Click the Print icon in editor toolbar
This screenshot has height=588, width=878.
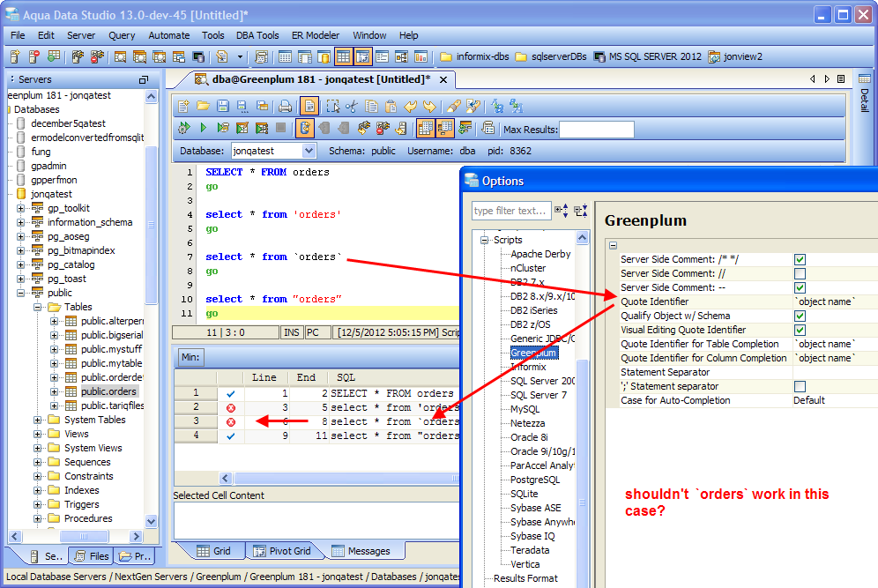(286, 106)
